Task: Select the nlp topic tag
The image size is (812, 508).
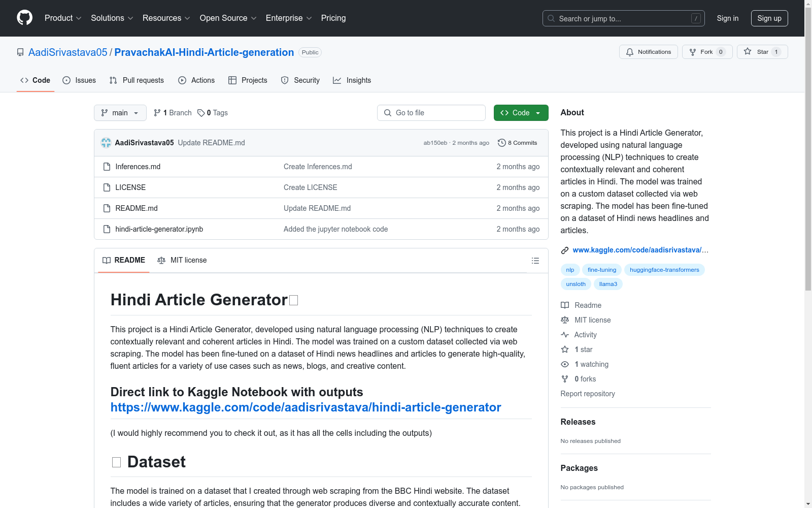Action: point(570,270)
